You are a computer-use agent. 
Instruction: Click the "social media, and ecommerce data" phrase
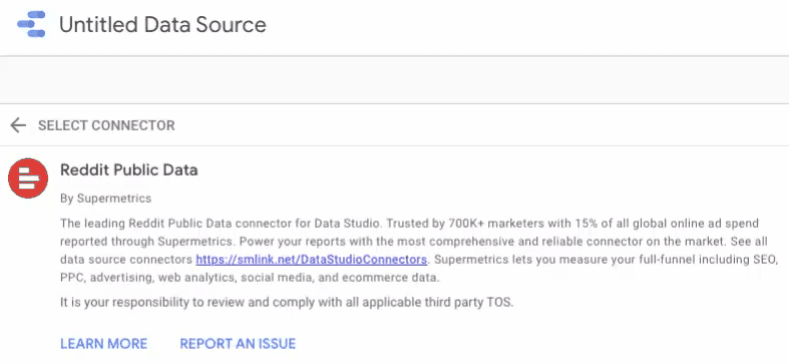[341, 277]
